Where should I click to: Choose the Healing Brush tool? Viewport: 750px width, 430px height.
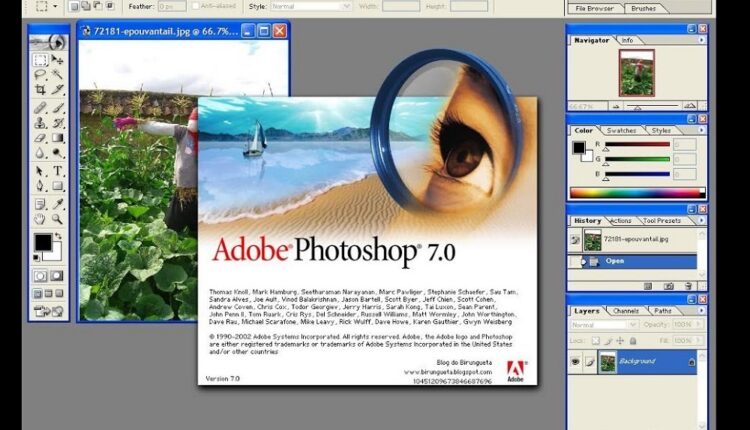pos(40,108)
